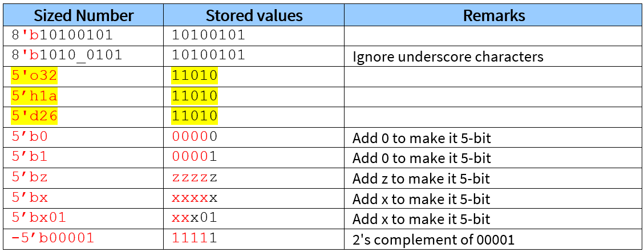Click the stored value 00001
The image size is (644, 252).
195,157
